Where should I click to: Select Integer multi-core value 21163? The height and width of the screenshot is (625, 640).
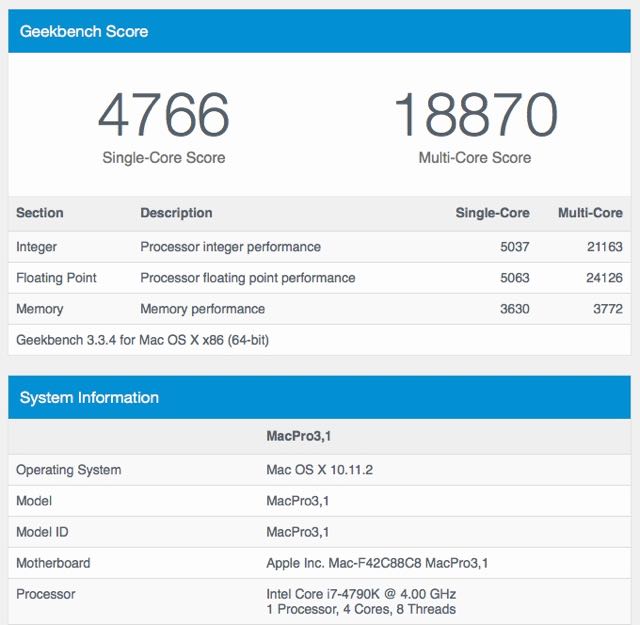point(605,247)
